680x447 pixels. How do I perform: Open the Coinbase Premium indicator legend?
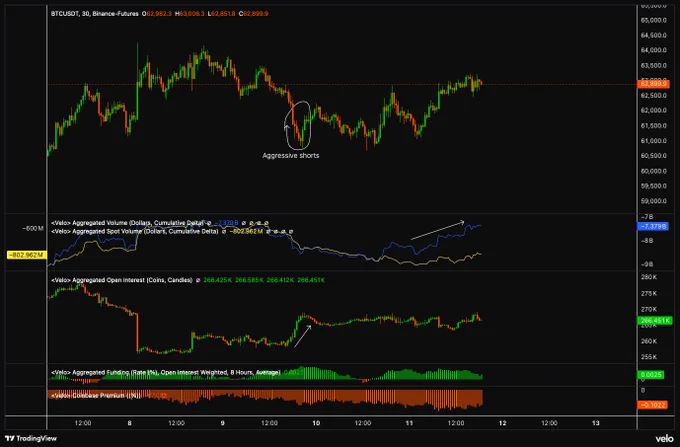pyautogui.click(x=95, y=395)
